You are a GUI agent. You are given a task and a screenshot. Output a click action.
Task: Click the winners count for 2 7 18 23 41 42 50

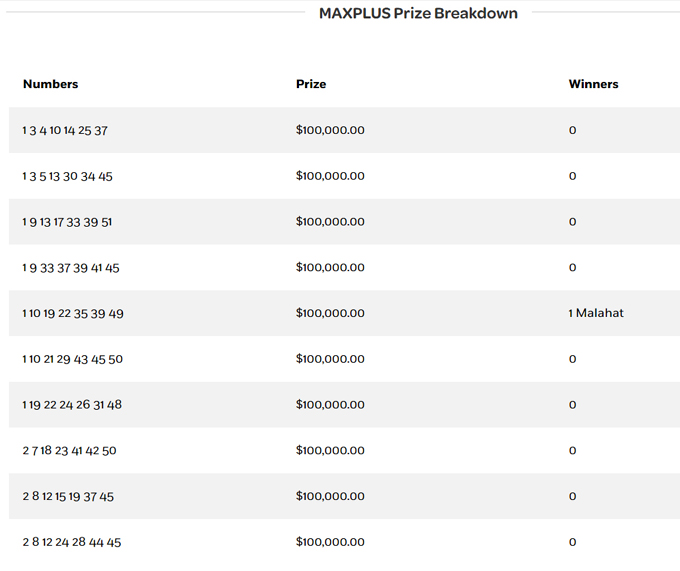(572, 451)
